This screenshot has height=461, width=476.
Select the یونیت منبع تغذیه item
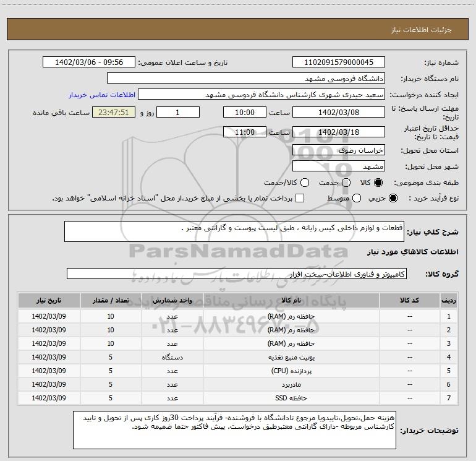click(291, 358)
